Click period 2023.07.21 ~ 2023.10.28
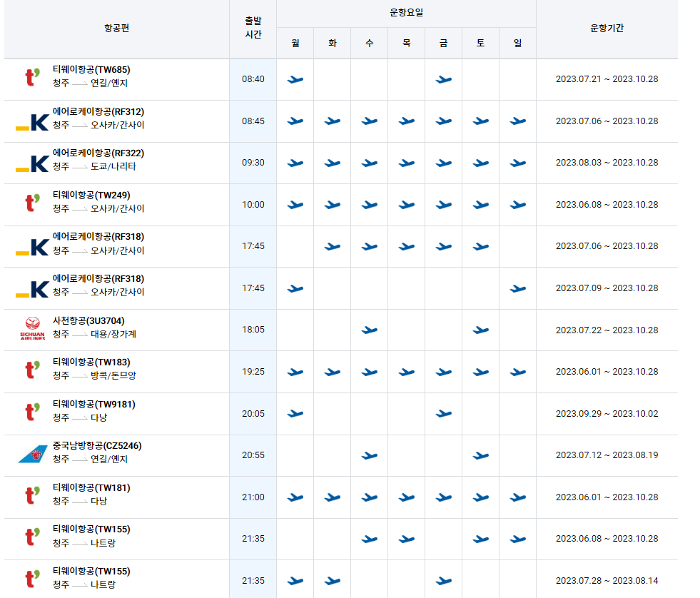This screenshot has height=598, width=700. point(607,79)
